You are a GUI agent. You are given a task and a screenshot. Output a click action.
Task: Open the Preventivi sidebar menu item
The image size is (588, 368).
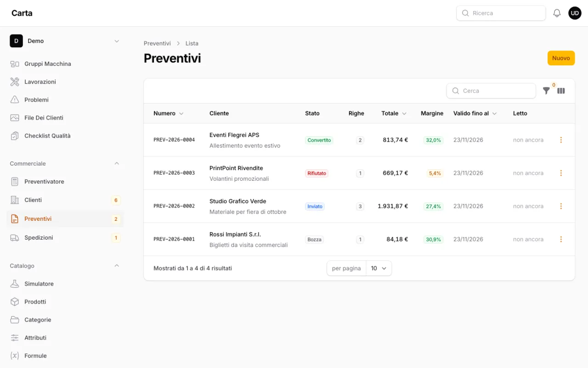pos(65,219)
